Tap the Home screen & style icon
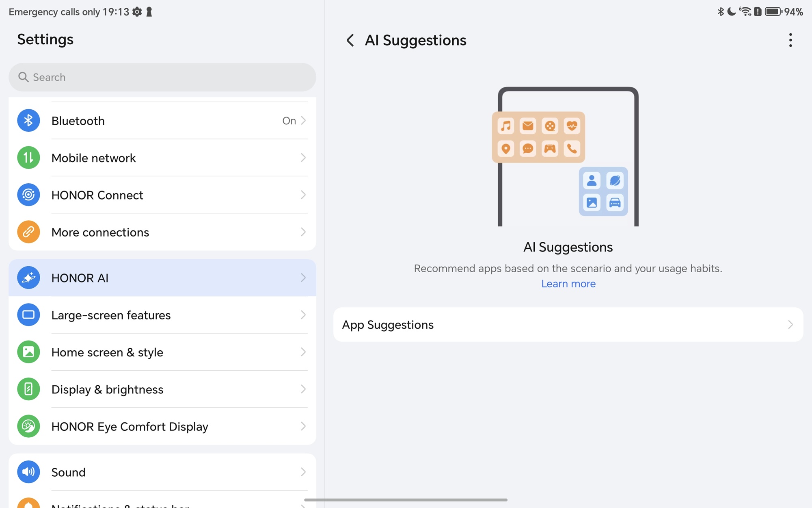812x508 pixels. pyautogui.click(x=28, y=352)
